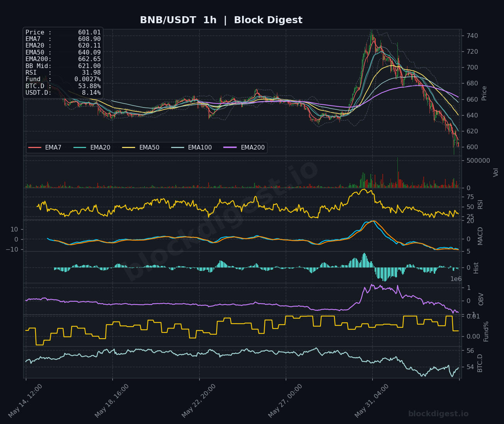The height and width of the screenshot is (424, 504).
Task: Click the Vol axis label
Action: (496, 172)
